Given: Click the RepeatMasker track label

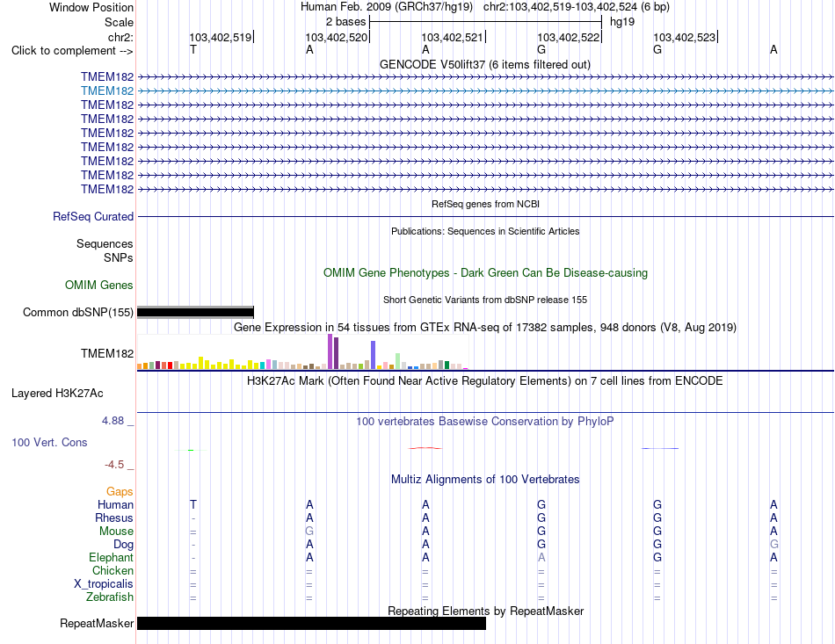Looking at the screenshot, I should click(97, 623).
